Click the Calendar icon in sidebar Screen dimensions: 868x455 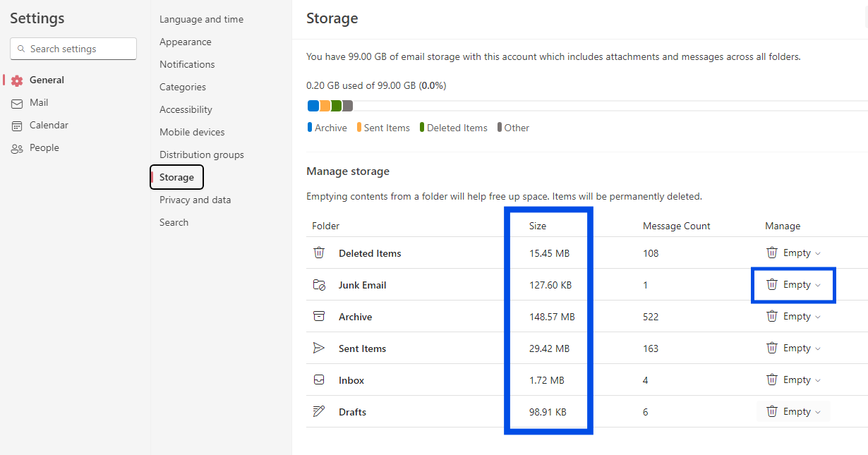coord(17,126)
